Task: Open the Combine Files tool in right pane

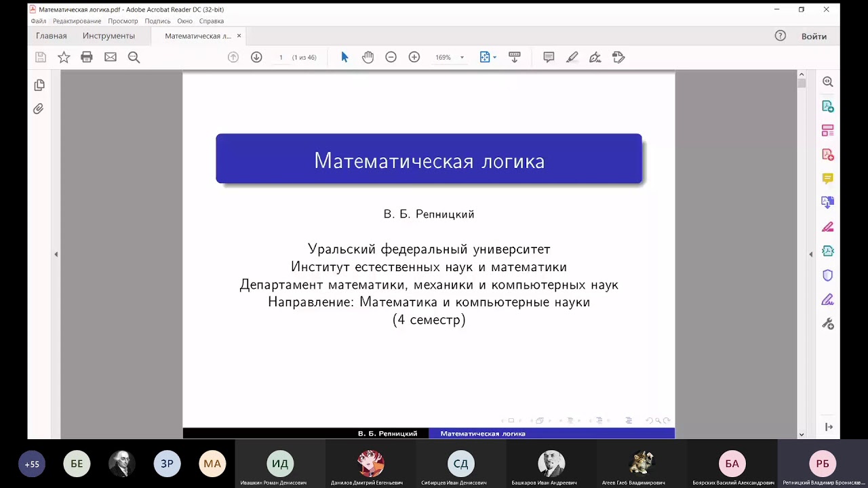Action: 828,203
